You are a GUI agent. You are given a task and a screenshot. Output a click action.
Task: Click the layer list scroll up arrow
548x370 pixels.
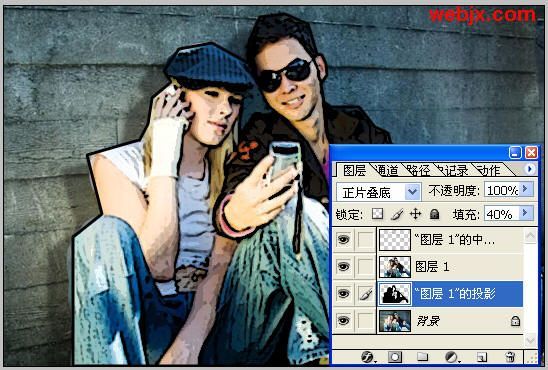coord(530,236)
